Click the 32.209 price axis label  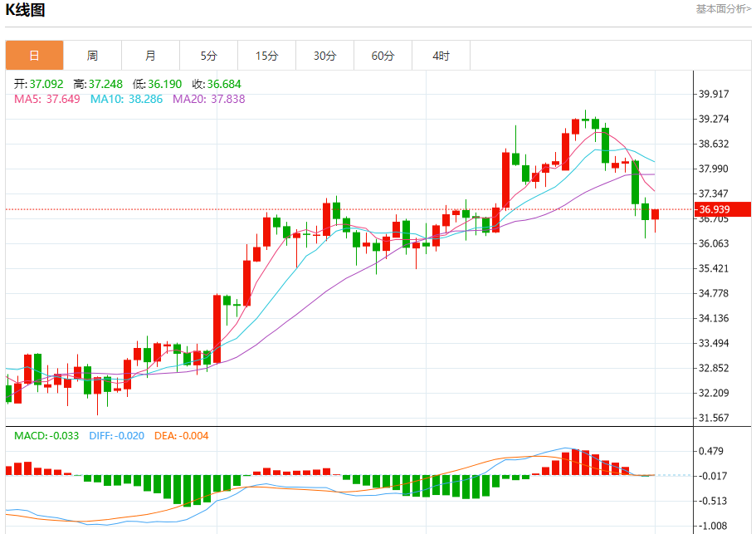point(714,393)
